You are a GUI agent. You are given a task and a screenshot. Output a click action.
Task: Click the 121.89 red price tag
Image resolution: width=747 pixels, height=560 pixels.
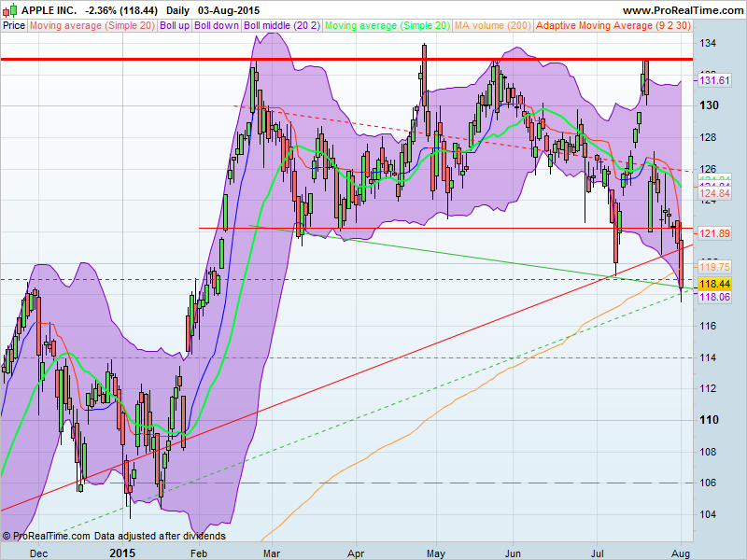pyautogui.click(x=714, y=233)
